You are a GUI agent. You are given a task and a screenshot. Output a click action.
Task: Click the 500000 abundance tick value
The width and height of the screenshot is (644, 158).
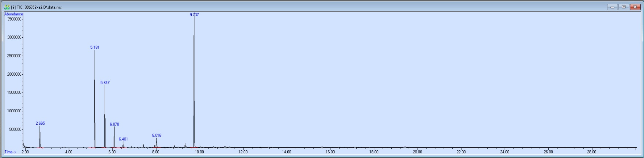[x=15, y=129]
